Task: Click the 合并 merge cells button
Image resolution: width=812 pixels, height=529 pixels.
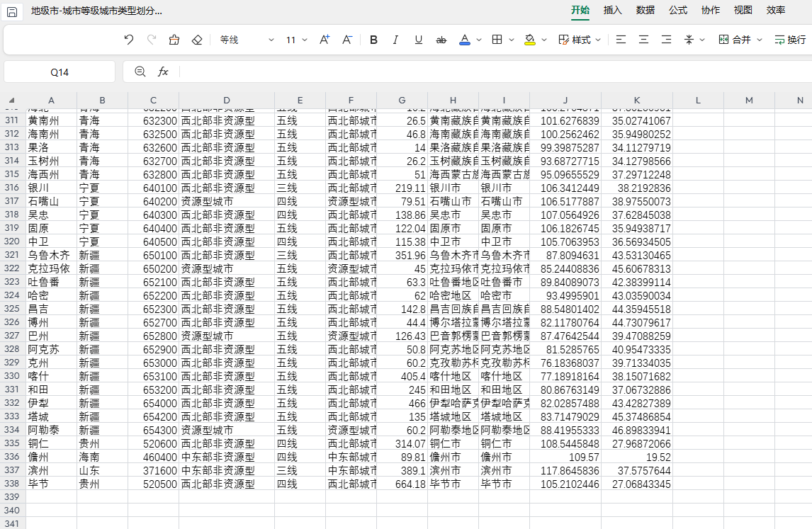Action: click(735, 40)
